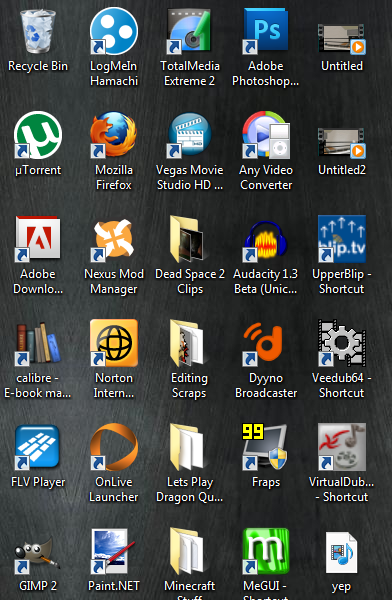Viewport: 392px width, 600px height.
Task: Select the Nexus Mod Manager icon
Action: point(114,239)
